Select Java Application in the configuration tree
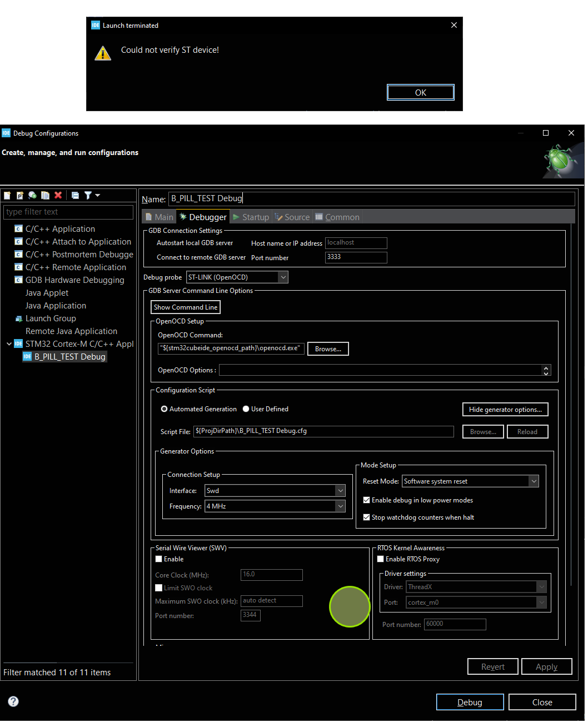 (56, 306)
